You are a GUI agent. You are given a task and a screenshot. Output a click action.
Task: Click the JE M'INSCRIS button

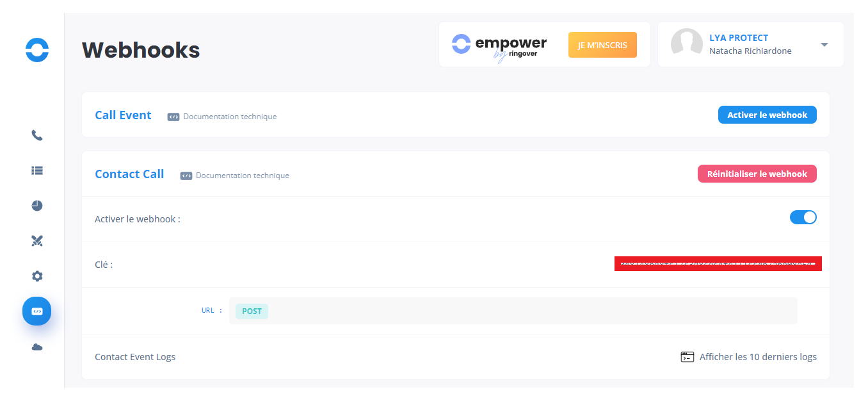602,45
